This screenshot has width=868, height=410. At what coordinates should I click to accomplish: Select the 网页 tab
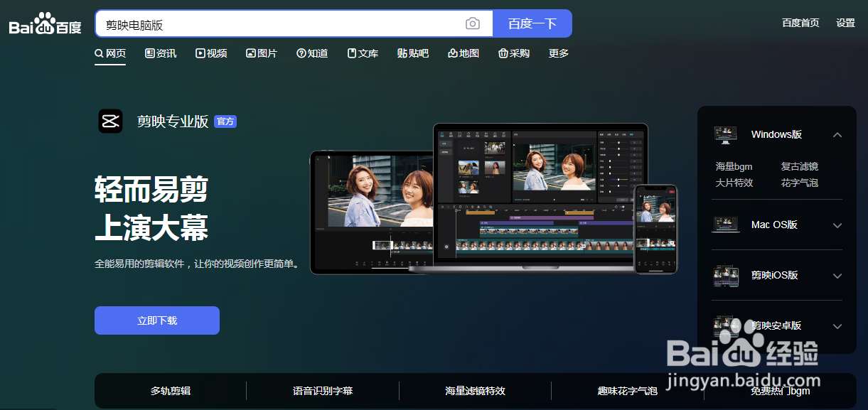pyautogui.click(x=110, y=53)
